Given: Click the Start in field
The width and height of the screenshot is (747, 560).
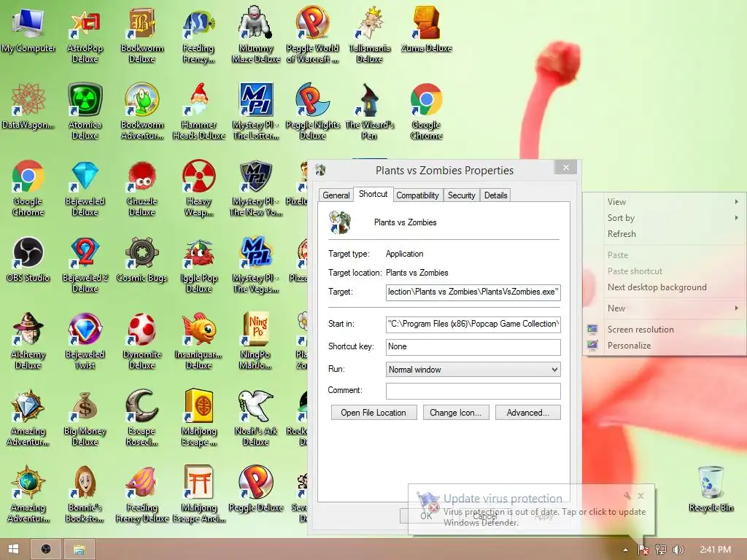Looking at the screenshot, I should pos(473,324).
